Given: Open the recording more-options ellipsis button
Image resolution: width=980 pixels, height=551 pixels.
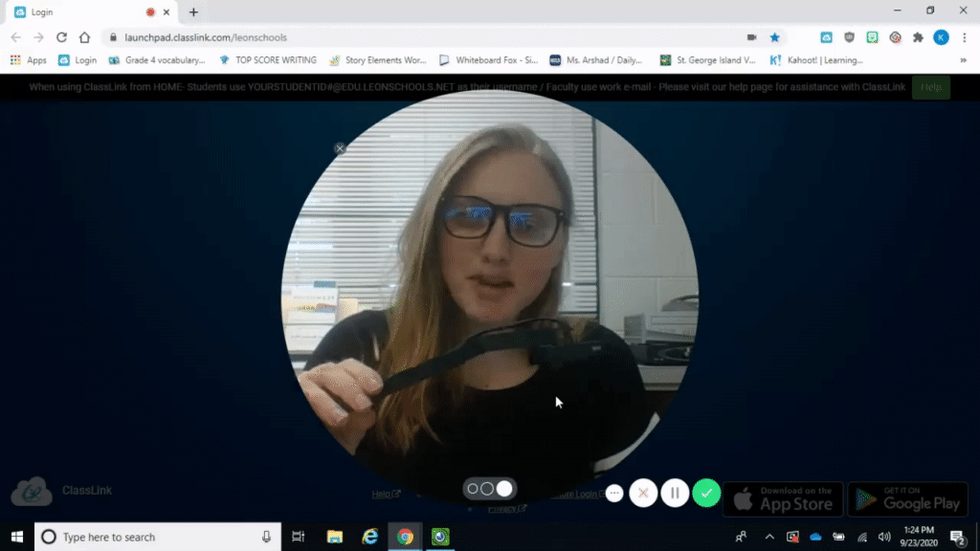Looking at the screenshot, I should click(614, 494).
